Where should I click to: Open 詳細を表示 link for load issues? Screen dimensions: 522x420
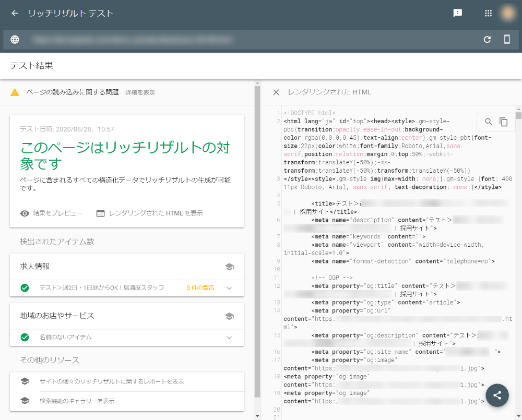(x=140, y=92)
